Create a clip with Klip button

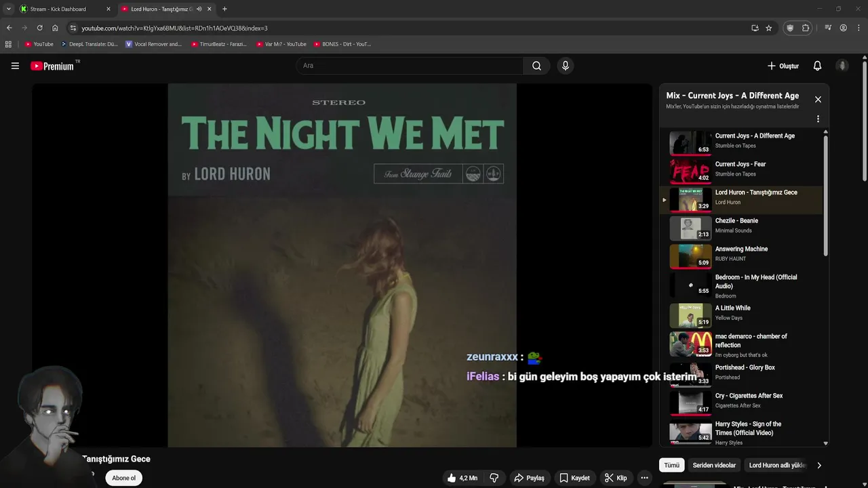[616, 478]
